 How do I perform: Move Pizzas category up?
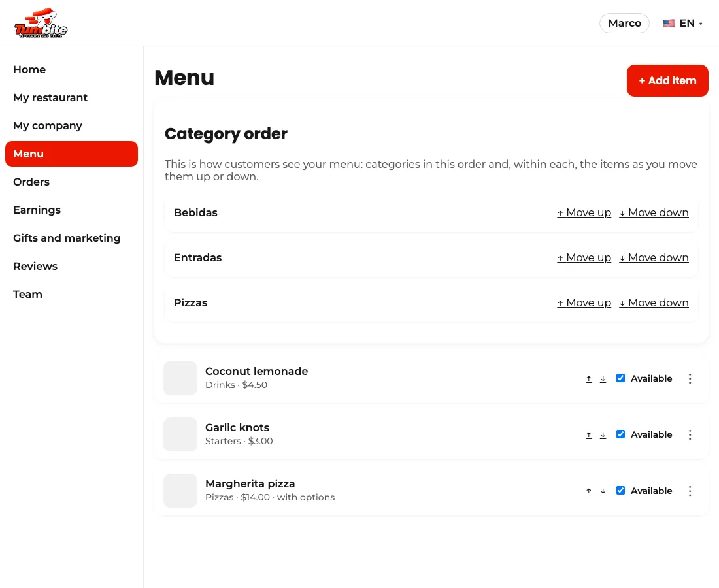(584, 303)
